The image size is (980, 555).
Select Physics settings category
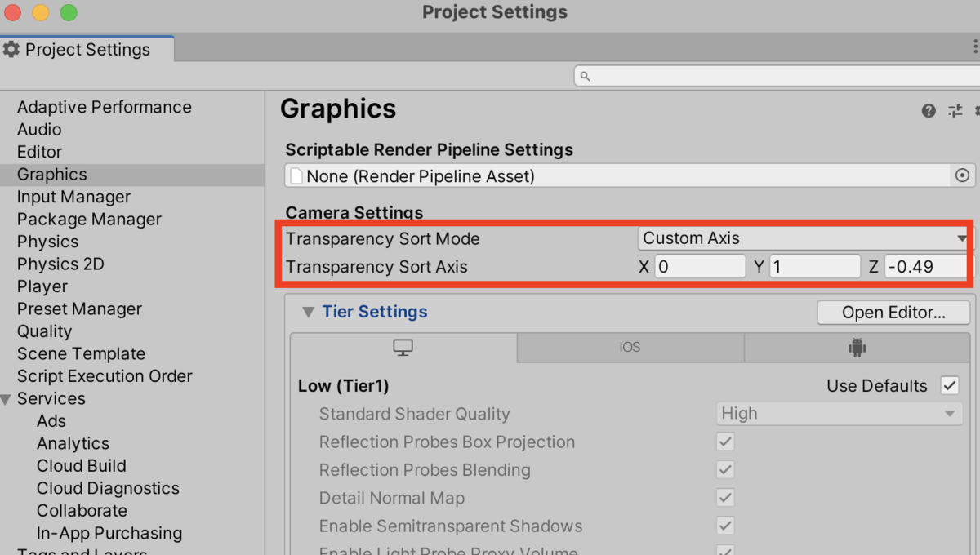[47, 242]
